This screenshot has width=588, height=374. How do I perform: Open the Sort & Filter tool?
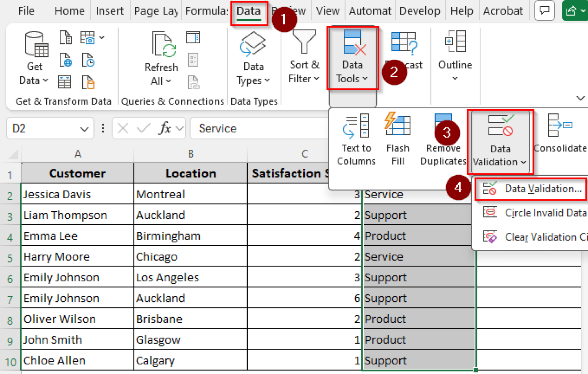click(x=304, y=57)
